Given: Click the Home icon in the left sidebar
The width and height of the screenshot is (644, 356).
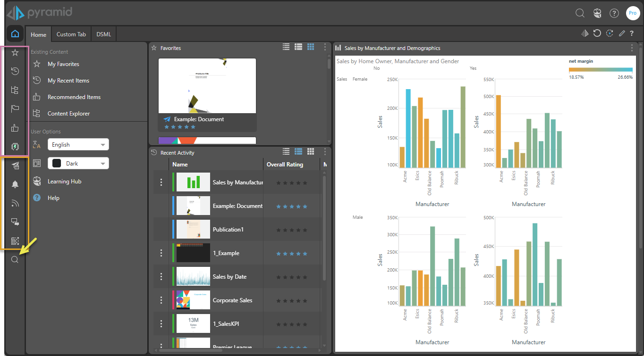Looking at the screenshot, I should 15,34.
